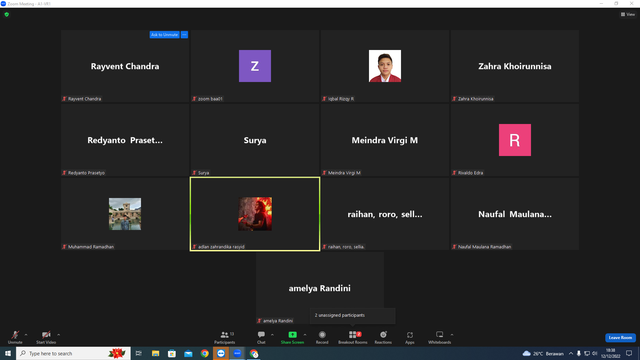Open Google Chrome from the taskbar

tap(204, 353)
